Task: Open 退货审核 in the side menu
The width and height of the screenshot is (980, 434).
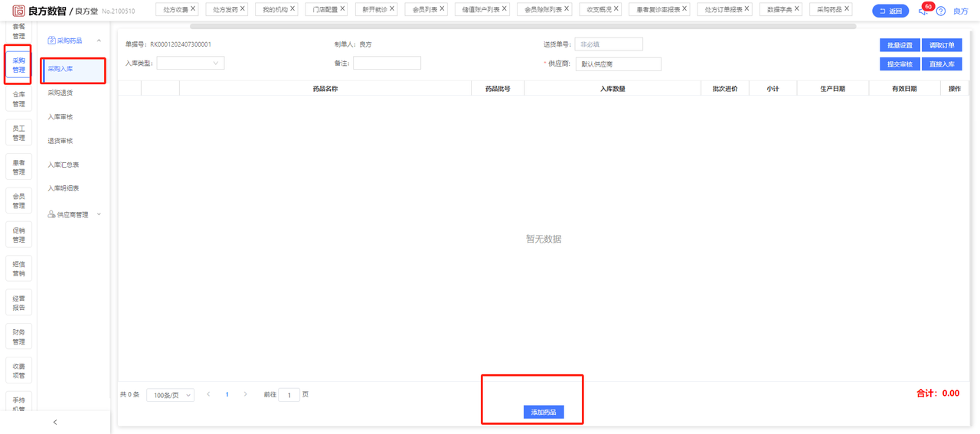Action: 60,141
